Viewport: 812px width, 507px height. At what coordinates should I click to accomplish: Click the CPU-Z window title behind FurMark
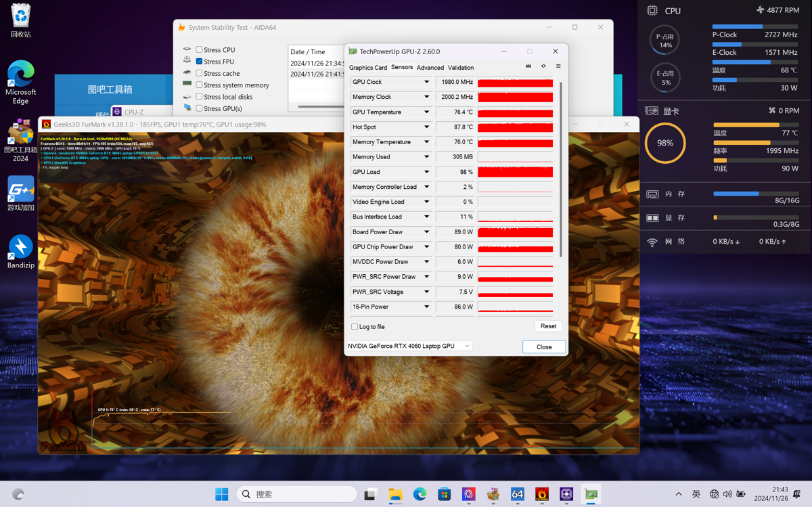134,112
